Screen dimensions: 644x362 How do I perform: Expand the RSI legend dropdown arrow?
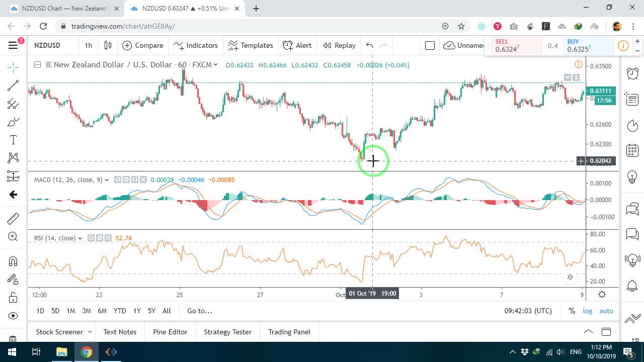click(80, 238)
